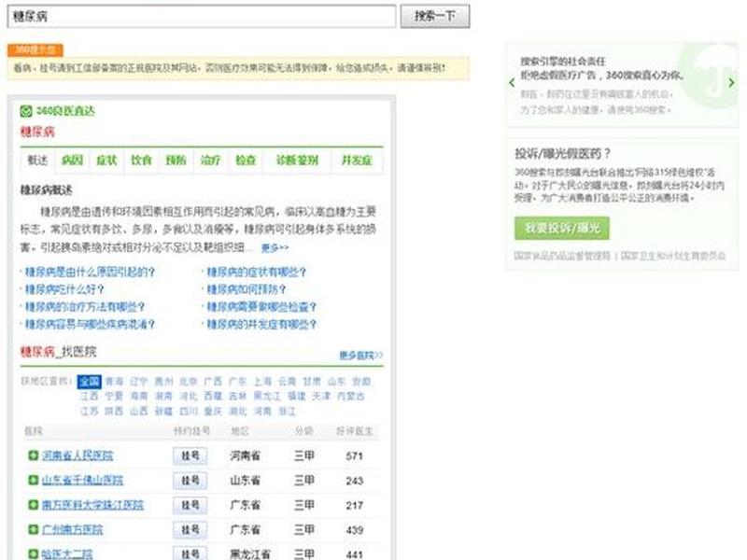The height and width of the screenshot is (560, 747).
Task: Open 国家卫生和计划生育委员会 link
Action: point(673,256)
